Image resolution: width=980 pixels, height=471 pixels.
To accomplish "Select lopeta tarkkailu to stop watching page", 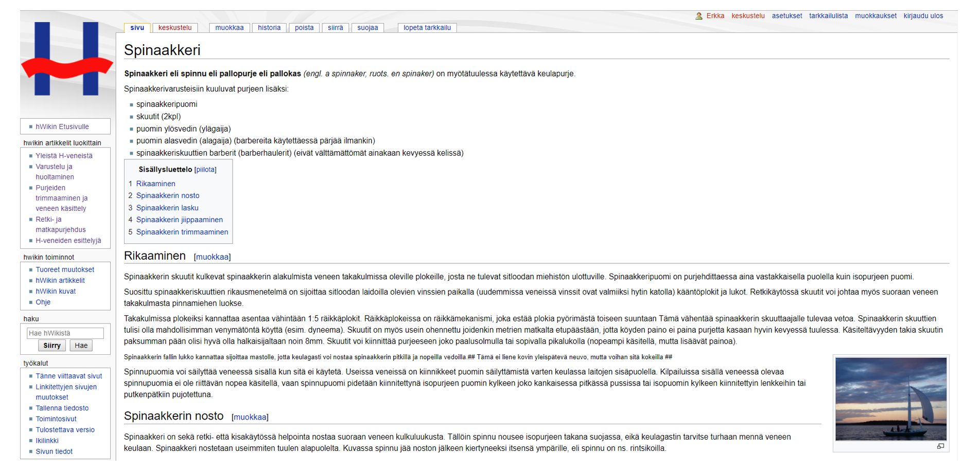I will 427,27.
